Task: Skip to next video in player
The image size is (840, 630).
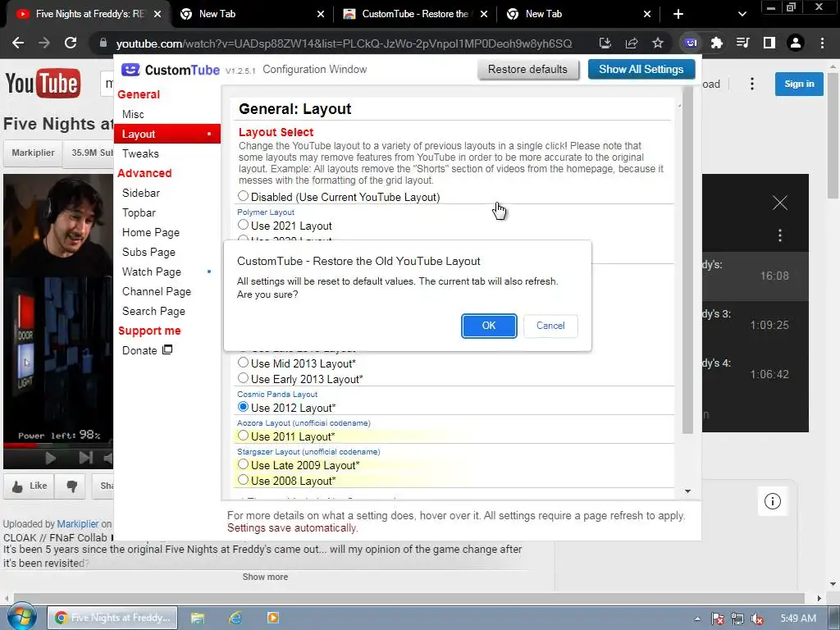Action: (85, 458)
